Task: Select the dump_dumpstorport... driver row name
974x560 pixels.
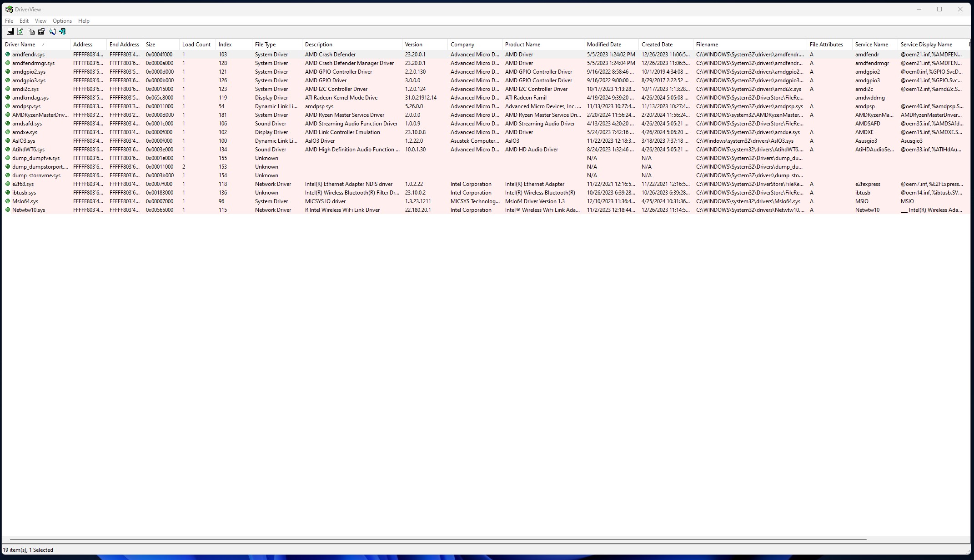Action: tap(40, 167)
